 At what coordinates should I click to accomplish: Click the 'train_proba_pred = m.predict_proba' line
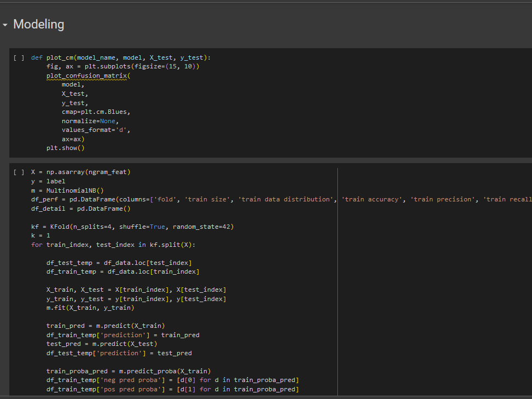pos(128,371)
